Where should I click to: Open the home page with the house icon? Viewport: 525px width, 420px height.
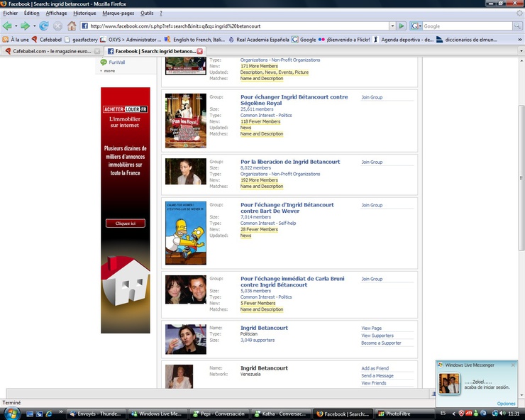click(72, 26)
